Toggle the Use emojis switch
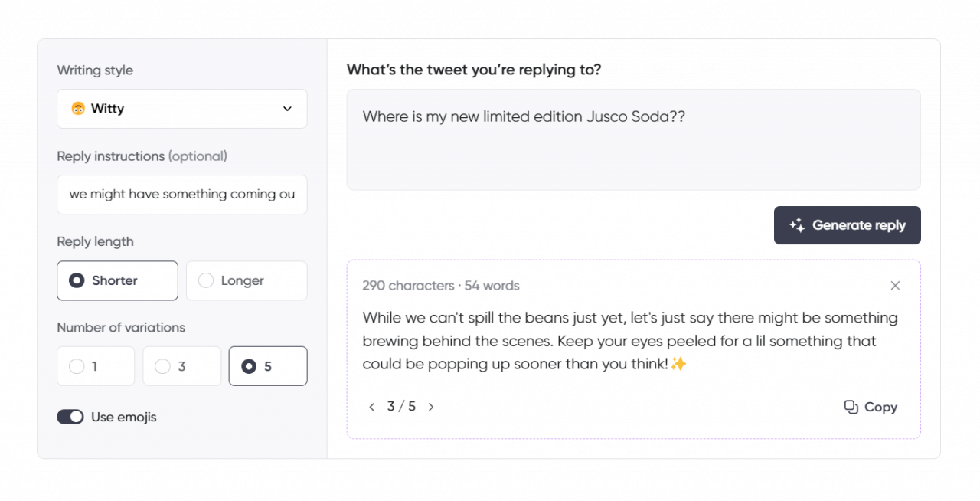 [x=70, y=417]
